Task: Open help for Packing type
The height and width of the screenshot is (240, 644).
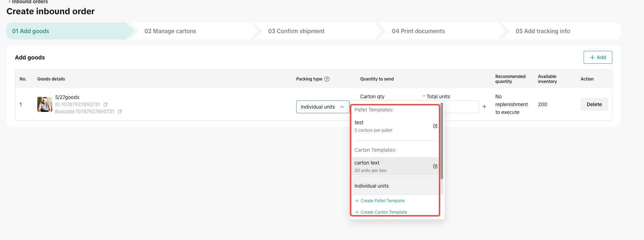Action: [327, 79]
